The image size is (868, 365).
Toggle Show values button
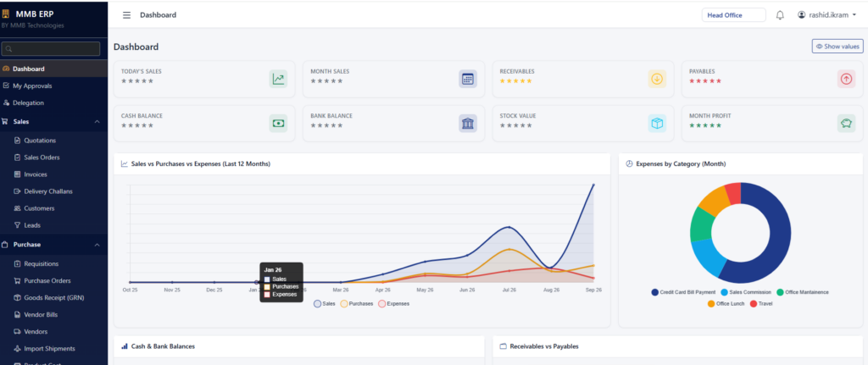click(837, 47)
